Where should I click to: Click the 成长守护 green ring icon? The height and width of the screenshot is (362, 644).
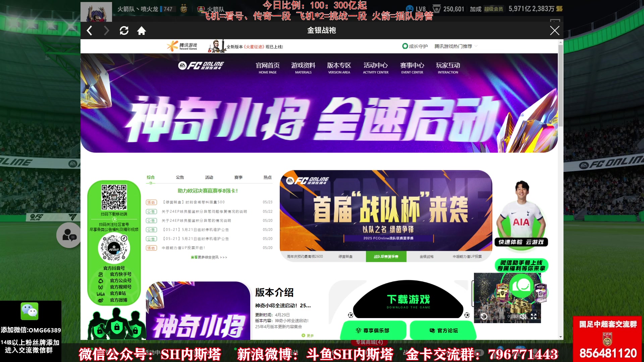(405, 46)
